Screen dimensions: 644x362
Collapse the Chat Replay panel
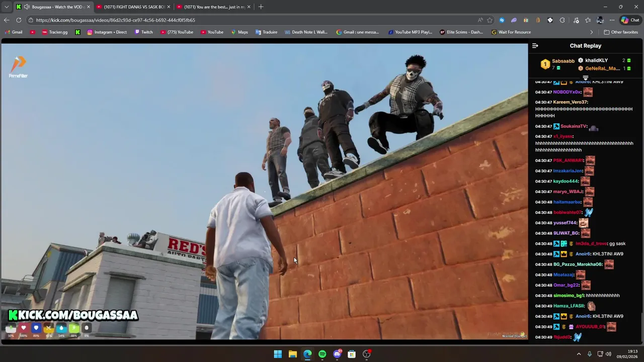click(x=535, y=46)
